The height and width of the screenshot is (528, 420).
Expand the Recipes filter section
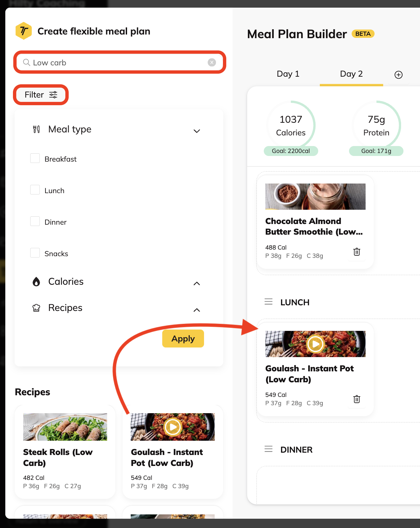(x=197, y=310)
